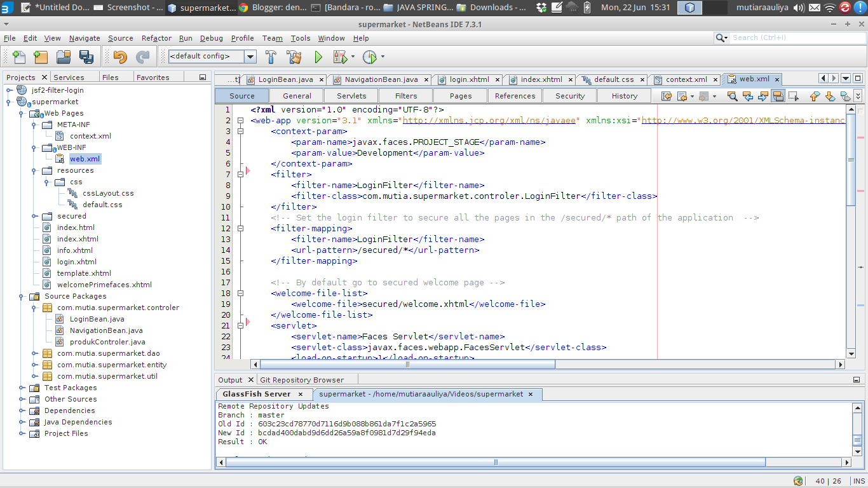Profile the main project

[x=370, y=57]
